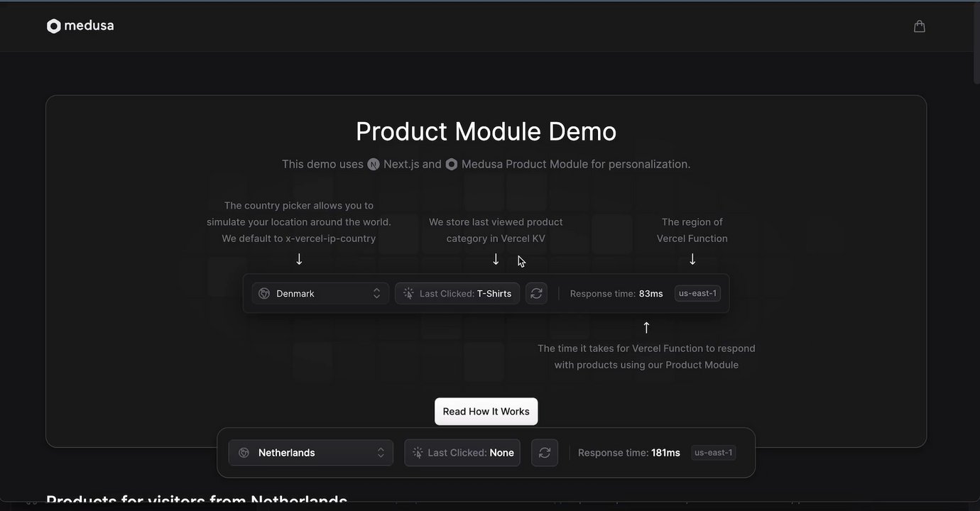Image resolution: width=980 pixels, height=511 pixels.
Task: Click the text 'The region of Vercel Function'
Action: click(x=692, y=231)
